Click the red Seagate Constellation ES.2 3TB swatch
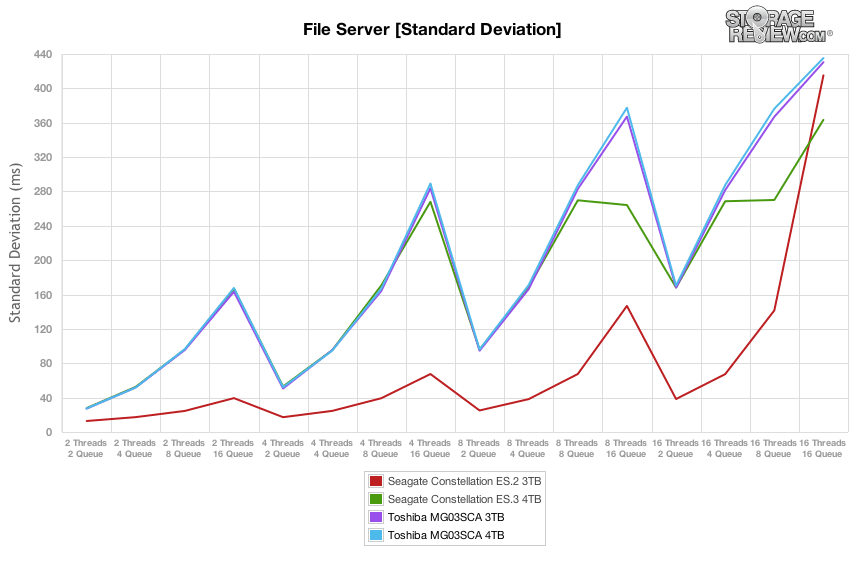Viewport: 850px width, 570px height. click(x=376, y=481)
